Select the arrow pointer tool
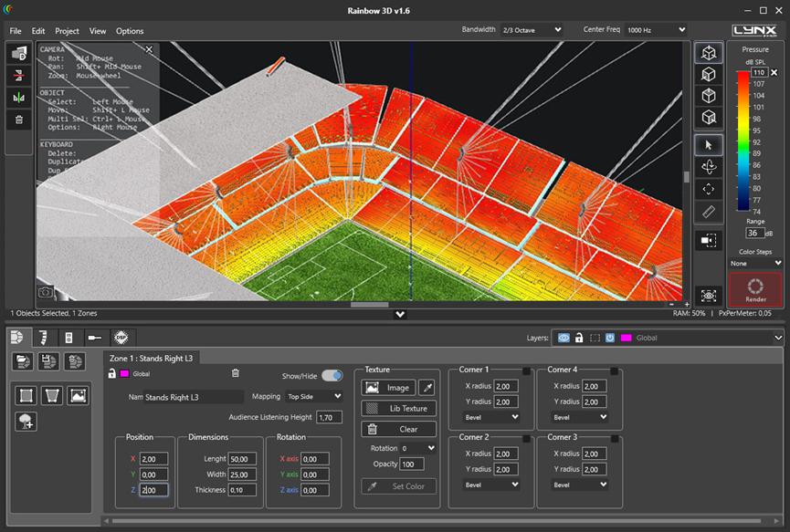 (709, 144)
